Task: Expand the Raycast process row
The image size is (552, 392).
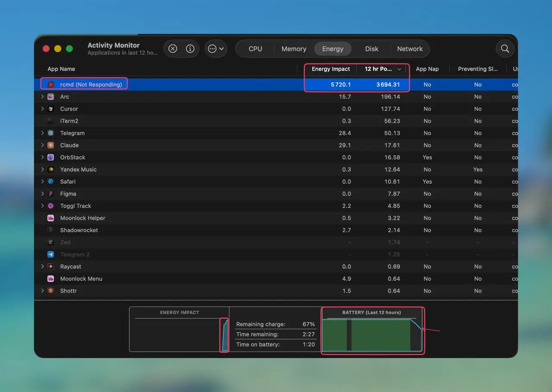Action: (x=42, y=267)
